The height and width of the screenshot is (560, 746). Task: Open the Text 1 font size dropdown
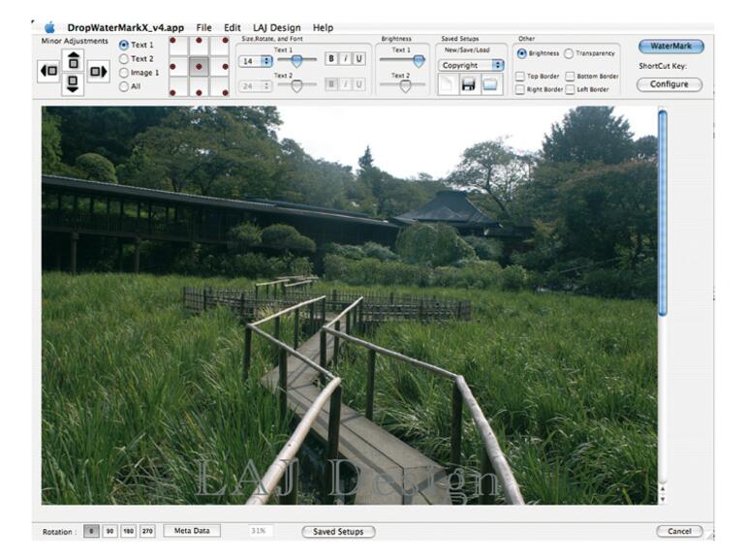pos(255,60)
